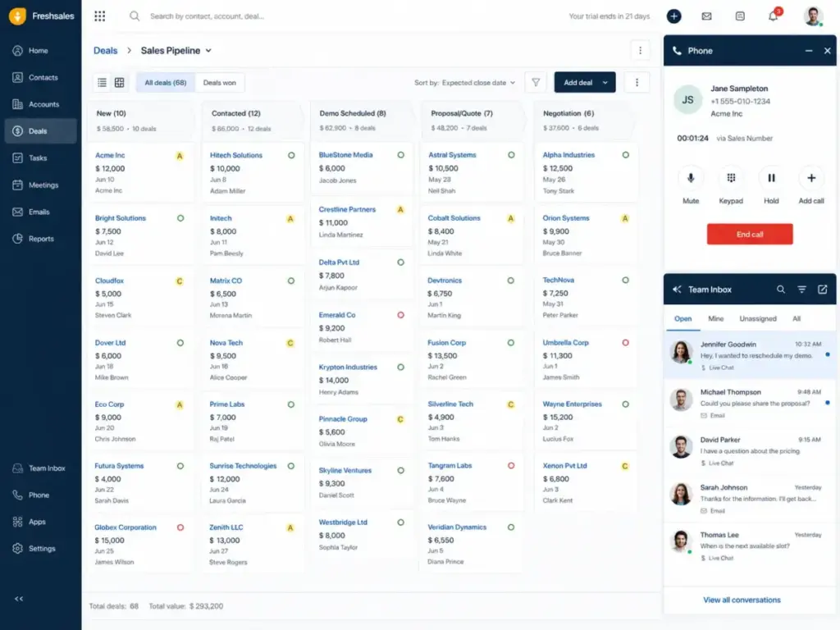
Task: Open the Acme Inc deal
Action: click(110, 155)
